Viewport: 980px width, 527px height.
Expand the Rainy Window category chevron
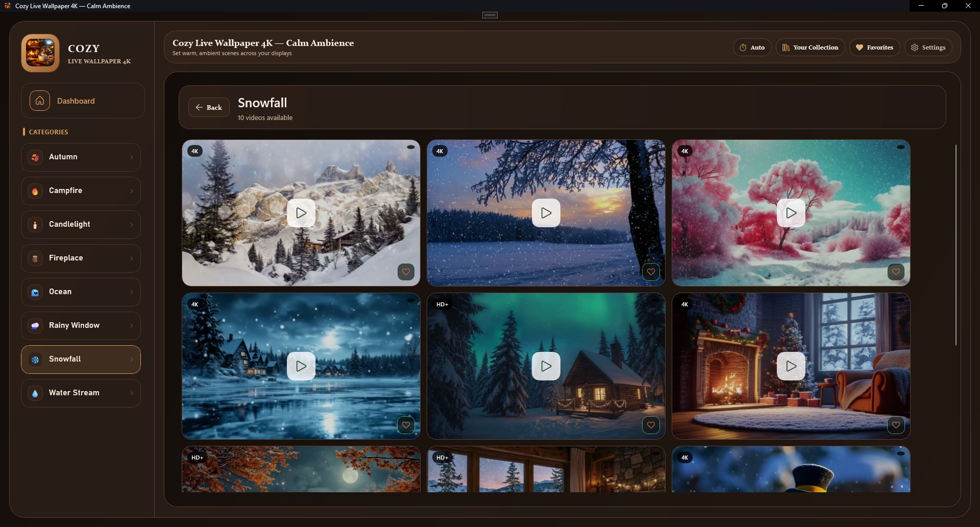[x=132, y=326]
